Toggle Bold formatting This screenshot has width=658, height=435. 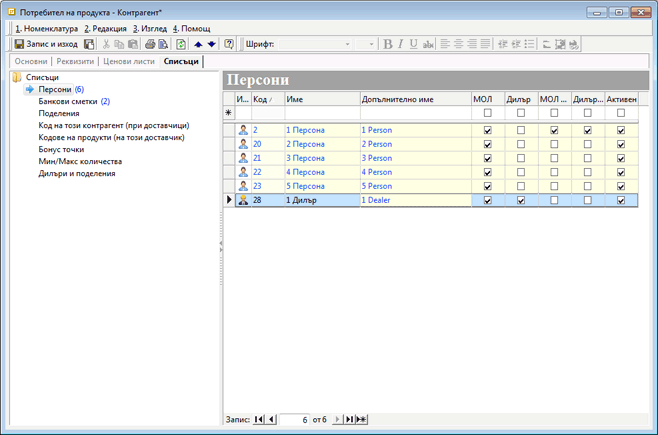click(x=388, y=44)
